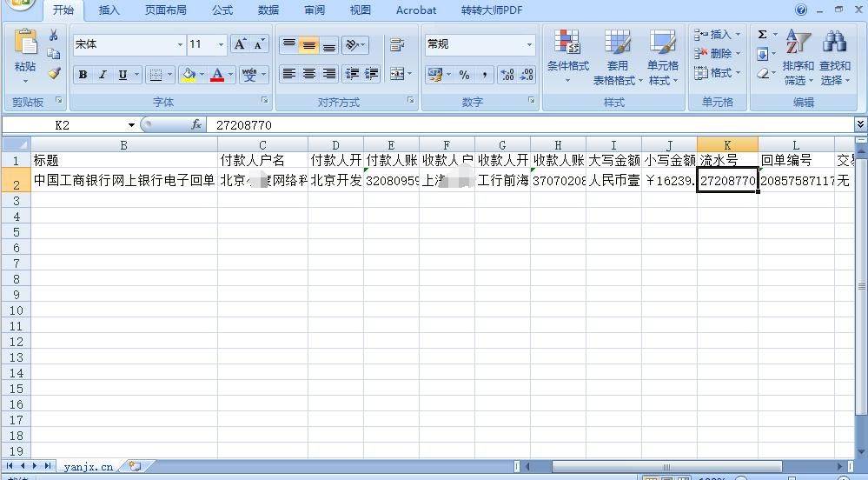Click the Copy icon

click(54, 54)
